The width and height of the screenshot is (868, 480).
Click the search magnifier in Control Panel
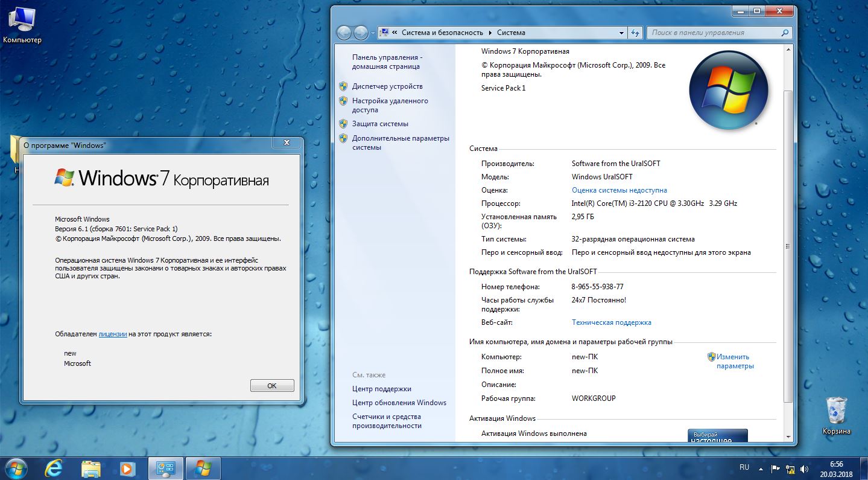pos(785,33)
